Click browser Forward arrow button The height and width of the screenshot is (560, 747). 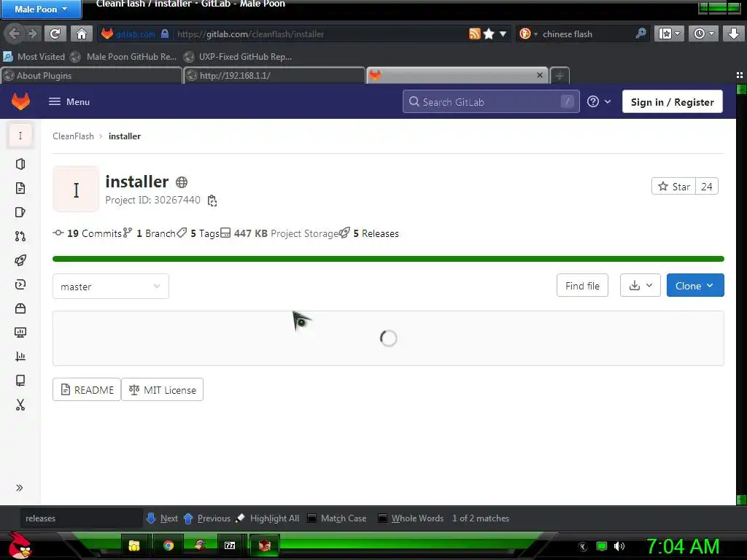click(x=32, y=34)
